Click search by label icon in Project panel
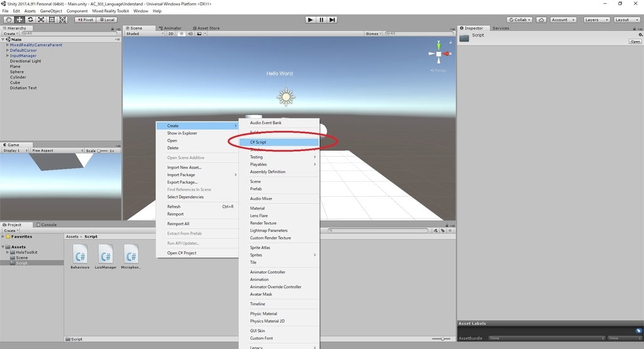644x349 pixels. click(443, 231)
